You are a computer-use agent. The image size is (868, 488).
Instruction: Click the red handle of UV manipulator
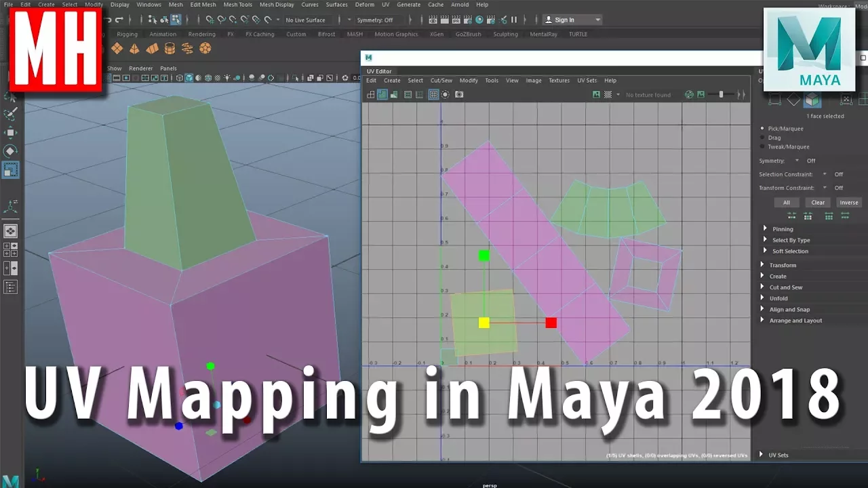551,323
